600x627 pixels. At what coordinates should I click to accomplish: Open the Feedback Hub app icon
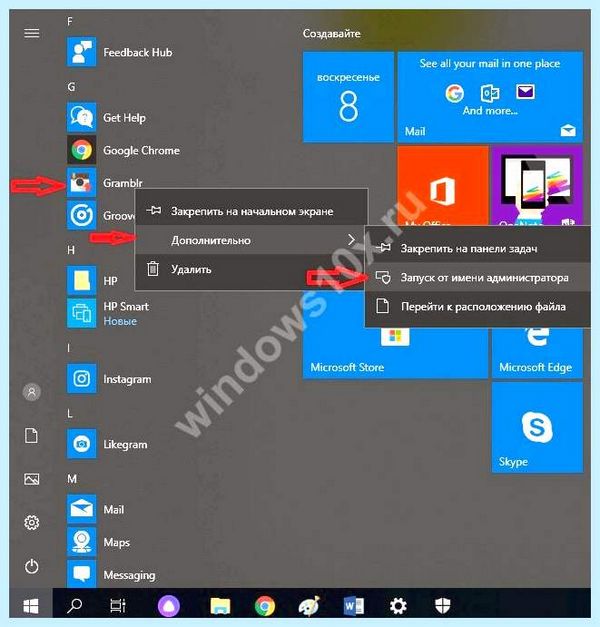point(81,52)
